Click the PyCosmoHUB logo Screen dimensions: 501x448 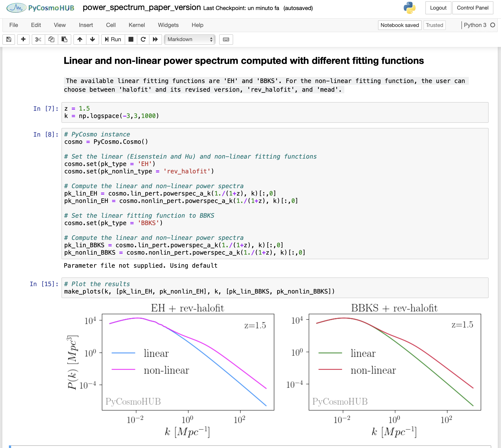tap(41, 8)
